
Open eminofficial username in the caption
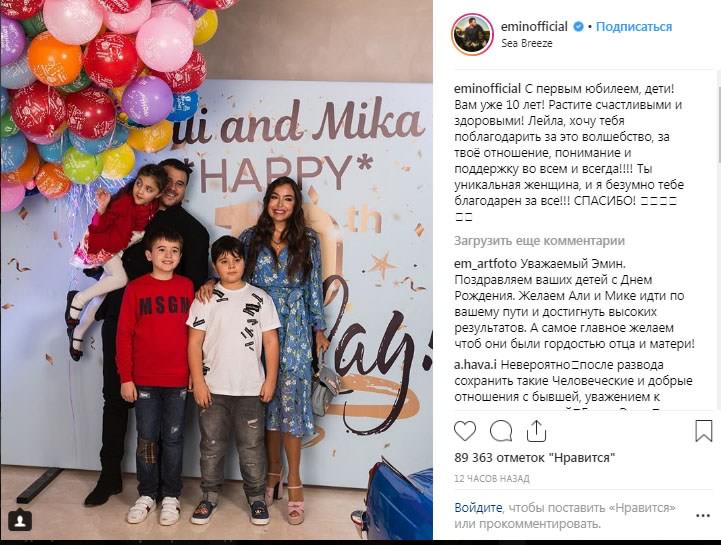click(x=487, y=88)
